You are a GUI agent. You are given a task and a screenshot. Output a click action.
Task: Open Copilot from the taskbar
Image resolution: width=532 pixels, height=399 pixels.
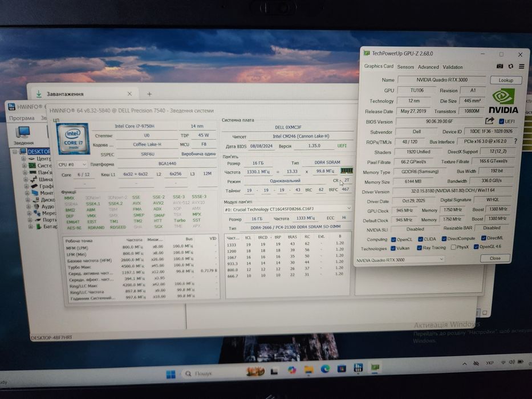coord(292,370)
